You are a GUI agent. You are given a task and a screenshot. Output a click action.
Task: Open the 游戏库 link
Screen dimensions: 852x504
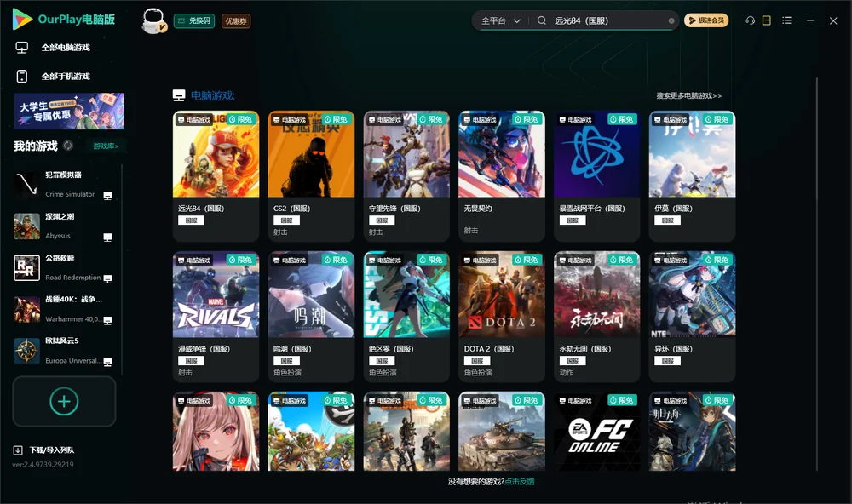(106, 146)
